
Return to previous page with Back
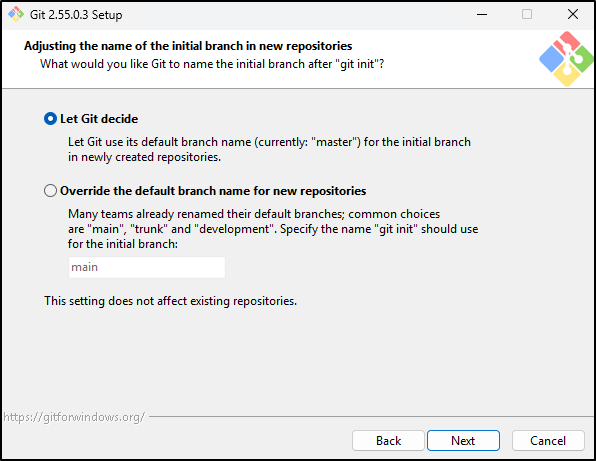[x=388, y=440]
